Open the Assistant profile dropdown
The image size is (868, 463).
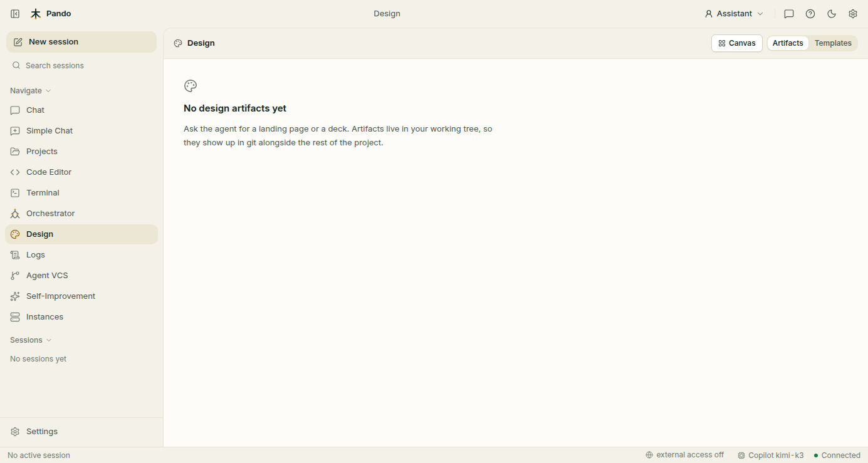[734, 14]
